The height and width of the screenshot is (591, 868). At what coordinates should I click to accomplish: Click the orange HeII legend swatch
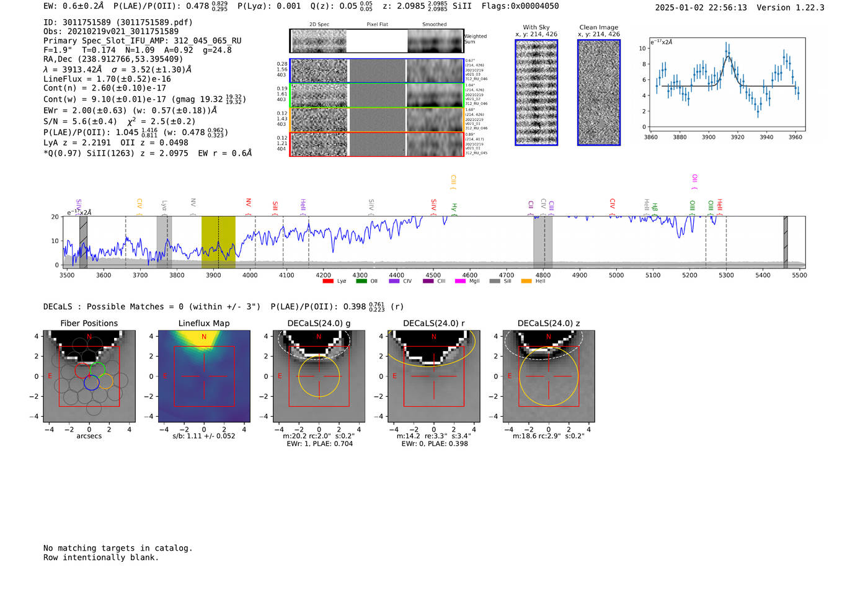526,282
